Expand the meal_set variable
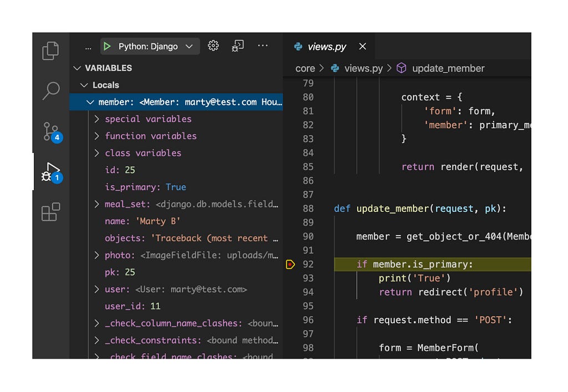The height and width of the screenshot is (392, 568). (97, 204)
